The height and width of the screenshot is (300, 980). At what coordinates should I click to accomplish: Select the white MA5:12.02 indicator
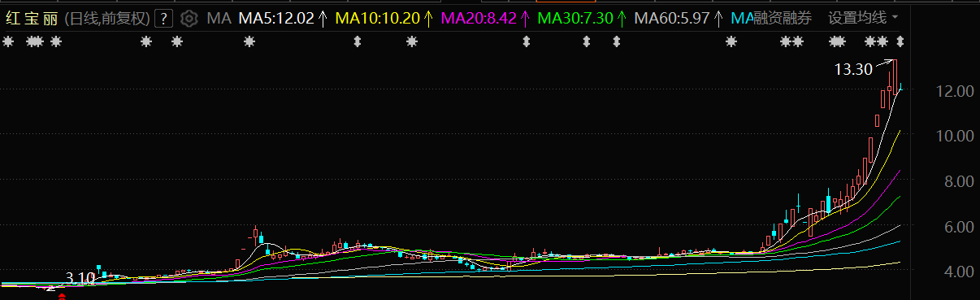pyautogui.click(x=275, y=18)
